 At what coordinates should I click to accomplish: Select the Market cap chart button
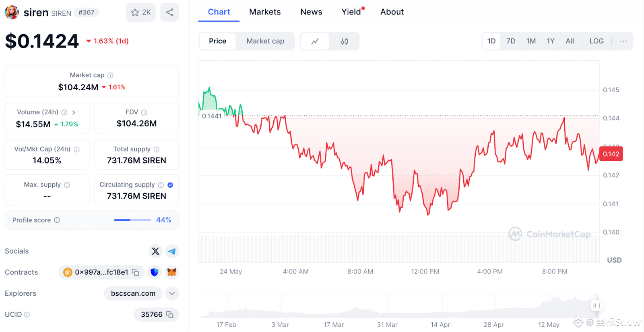(265, 41)
